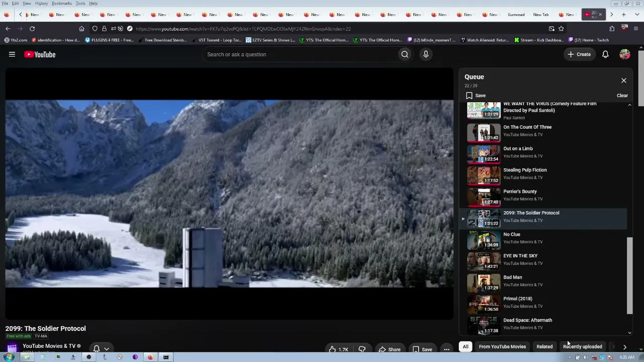Go to browser home page
The height and width of the screenshot is (362, 644).
click(x=82, y=29)
